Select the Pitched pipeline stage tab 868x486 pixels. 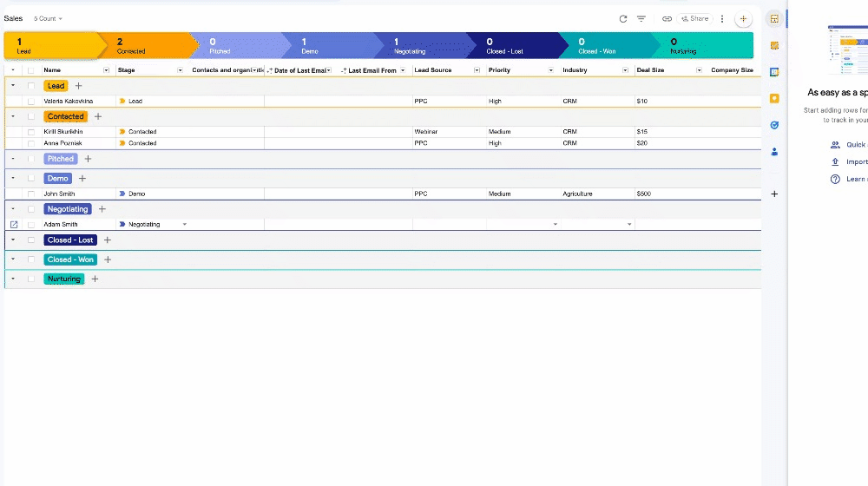point(241,45)
